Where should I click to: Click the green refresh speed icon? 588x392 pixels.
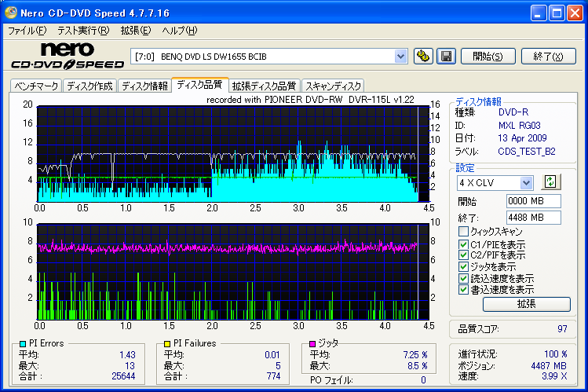pyautogui.click(x=550, y=182)
